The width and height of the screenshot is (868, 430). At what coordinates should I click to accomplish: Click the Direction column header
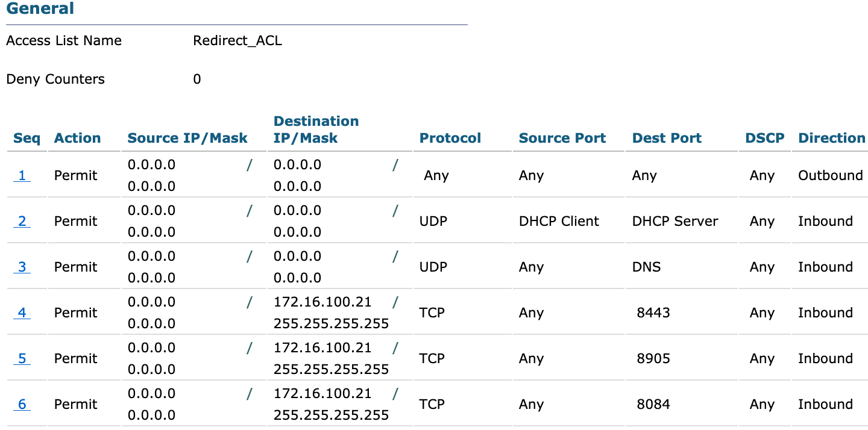coord(831,138)
